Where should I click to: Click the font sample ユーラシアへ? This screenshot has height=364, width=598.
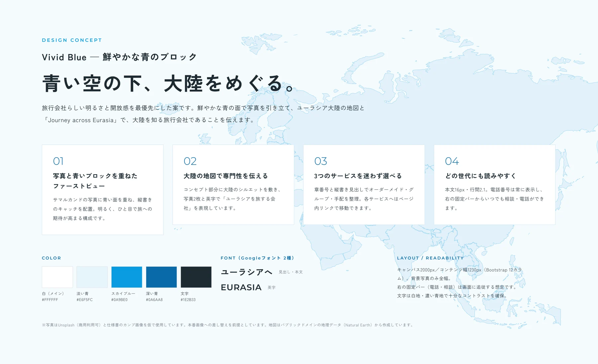[x=247, y=272]
